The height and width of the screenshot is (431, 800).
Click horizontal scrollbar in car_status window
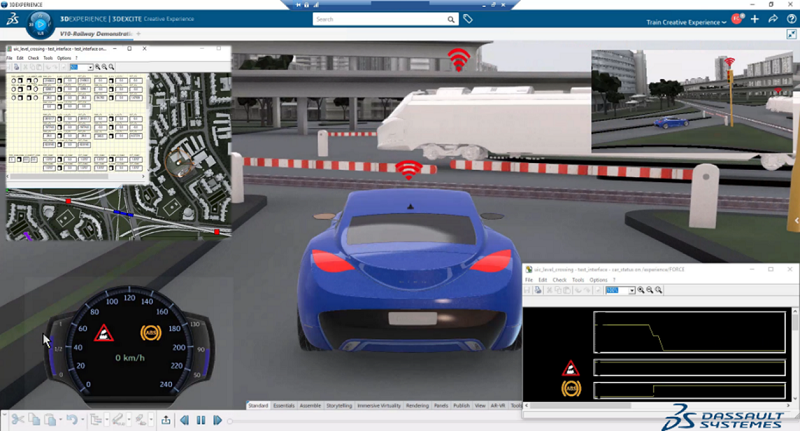[579, 405]
